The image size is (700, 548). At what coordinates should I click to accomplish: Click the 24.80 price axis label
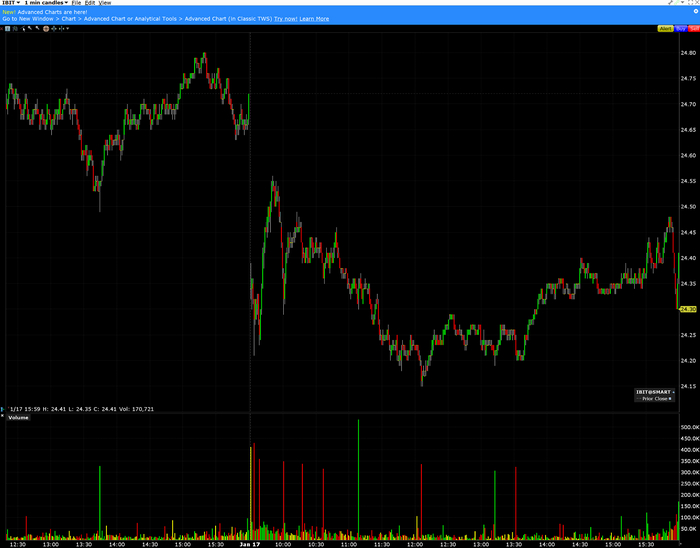[688, 53]
